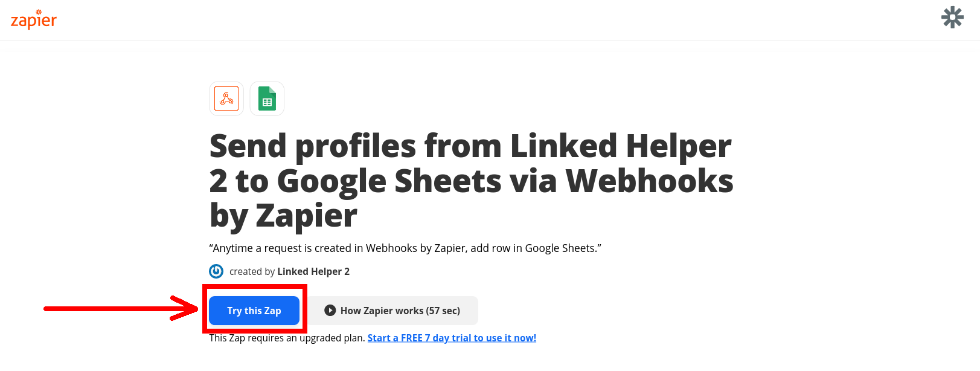Click the Linked Helper 2 creator name
Image resolution: width=980 pixels, height=371 pixels.
(313, 271)
